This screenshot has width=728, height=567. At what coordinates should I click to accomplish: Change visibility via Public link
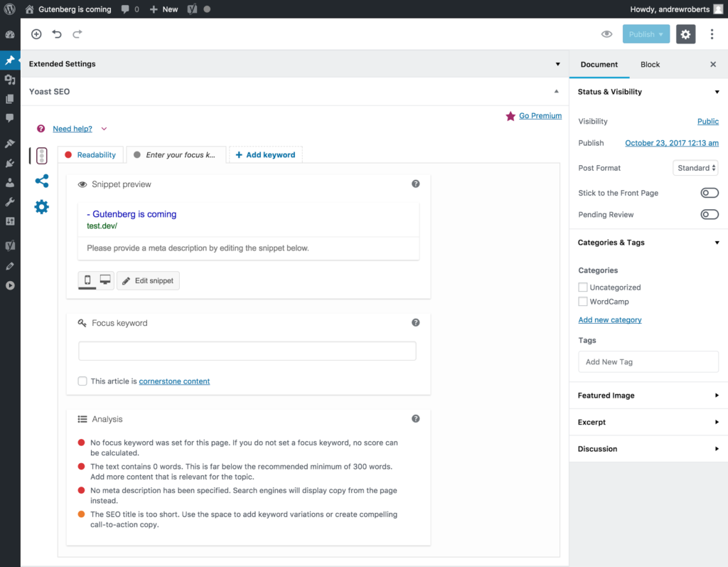(707, 122)
